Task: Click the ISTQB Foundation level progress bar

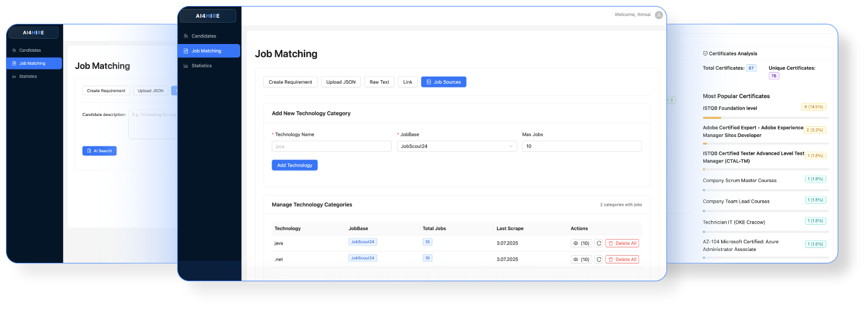Action: (x=765, y=118)
